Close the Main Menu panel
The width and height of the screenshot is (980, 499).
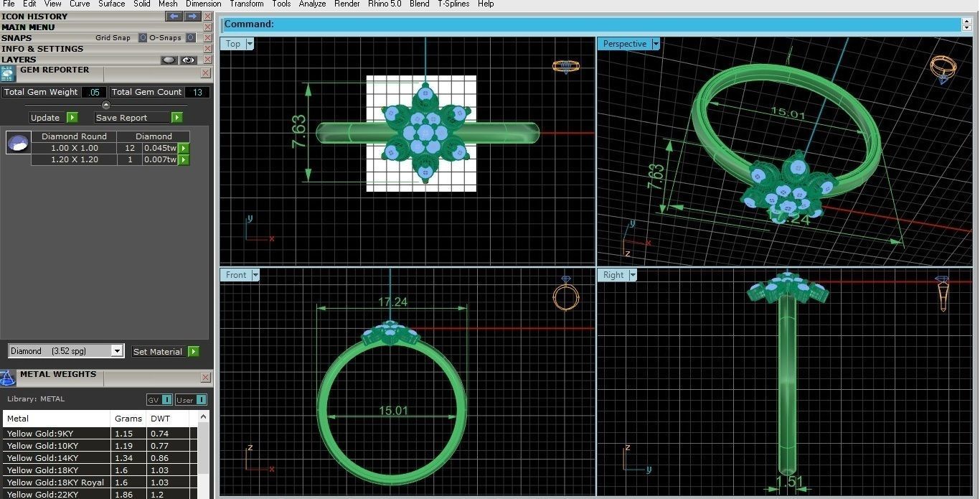(207, 27)
